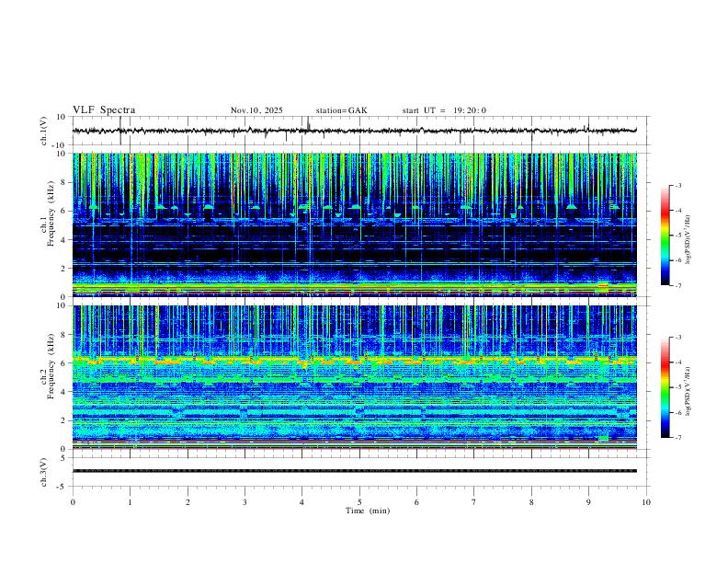Click the time axis tick label '3'
Image resolution: width=728 pixels, height=563 pixels.
click(x=245, y=502)
